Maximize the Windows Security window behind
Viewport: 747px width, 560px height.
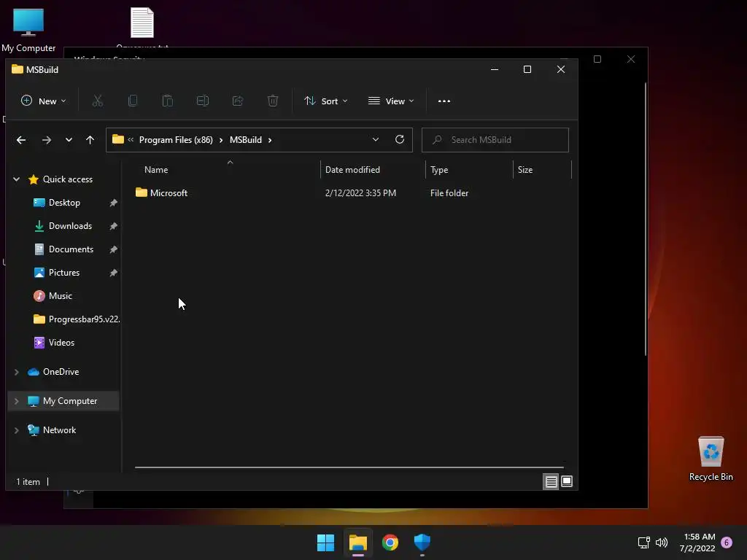pyautogui.click(x=597, y=59)
